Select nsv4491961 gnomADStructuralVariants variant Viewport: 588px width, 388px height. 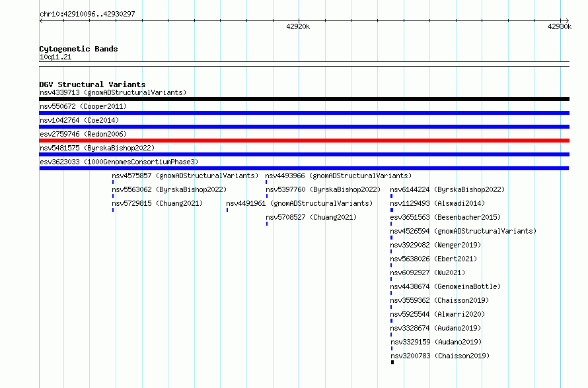pyautogui.click(x=300, y=203)
